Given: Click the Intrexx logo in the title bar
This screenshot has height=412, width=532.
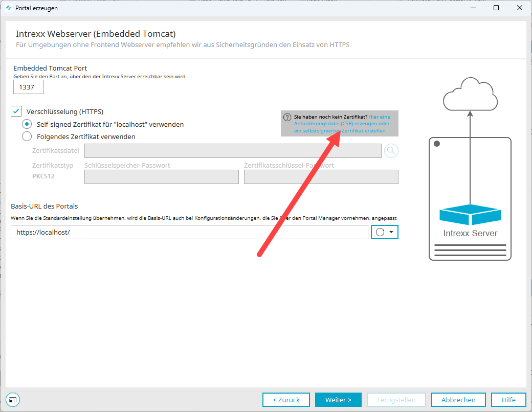Looking at the screenshot, I should pyautogui.click(x=9, y=8).
